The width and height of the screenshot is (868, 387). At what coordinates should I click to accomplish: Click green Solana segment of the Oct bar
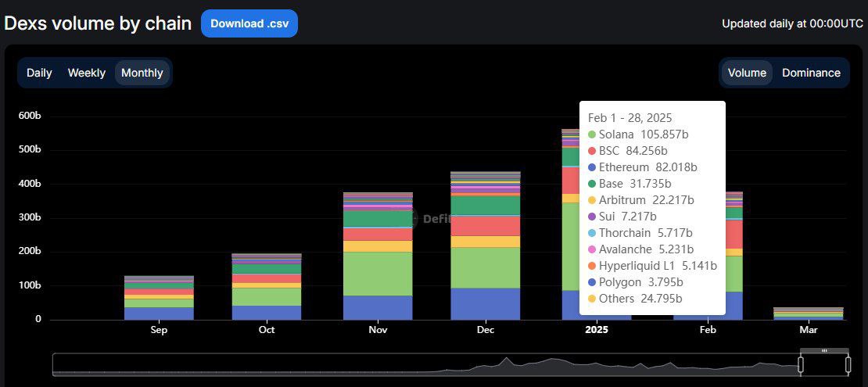tap(267, 296)
